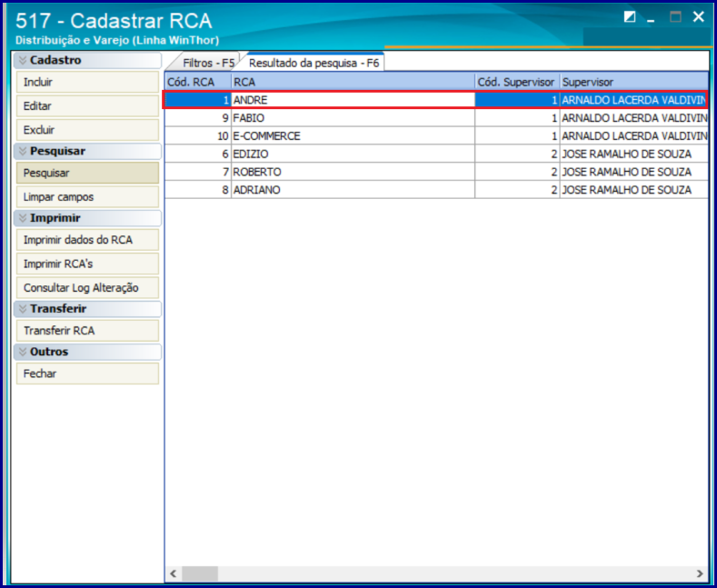Click the Incluir button
The width and height of the screenshot is (717, 588).
pos(87,83)
